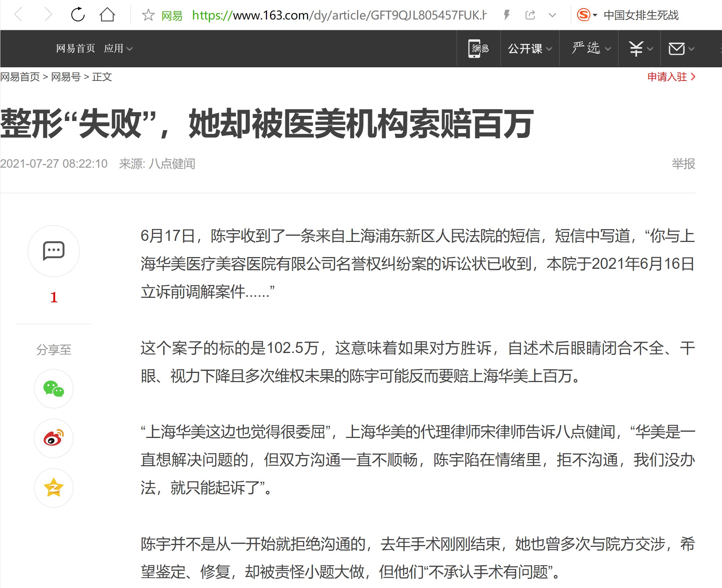
Task: Click the article headline 整形“失败”
Action: pyautogui.click(x=267, y=124)
